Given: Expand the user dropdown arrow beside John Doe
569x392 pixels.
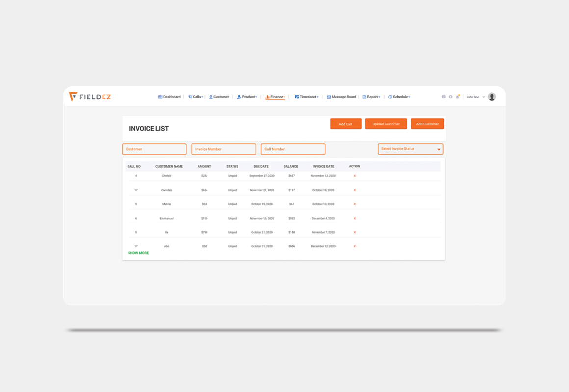Looking at the screenshot, I should coord(484,97).
